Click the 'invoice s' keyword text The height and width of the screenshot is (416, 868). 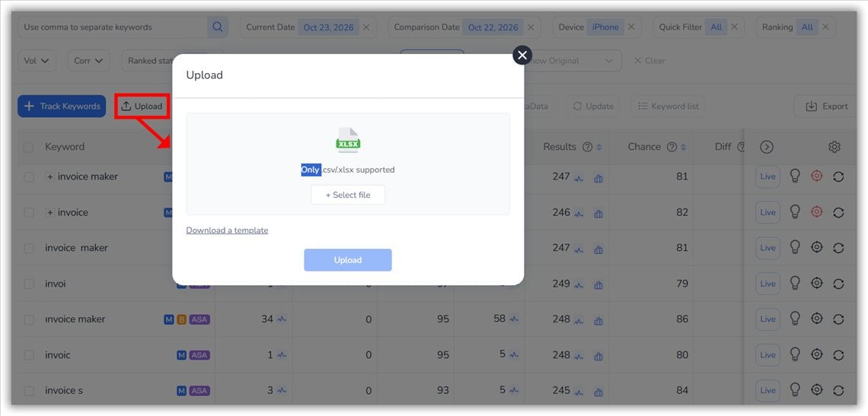click(x=64, y=391)
